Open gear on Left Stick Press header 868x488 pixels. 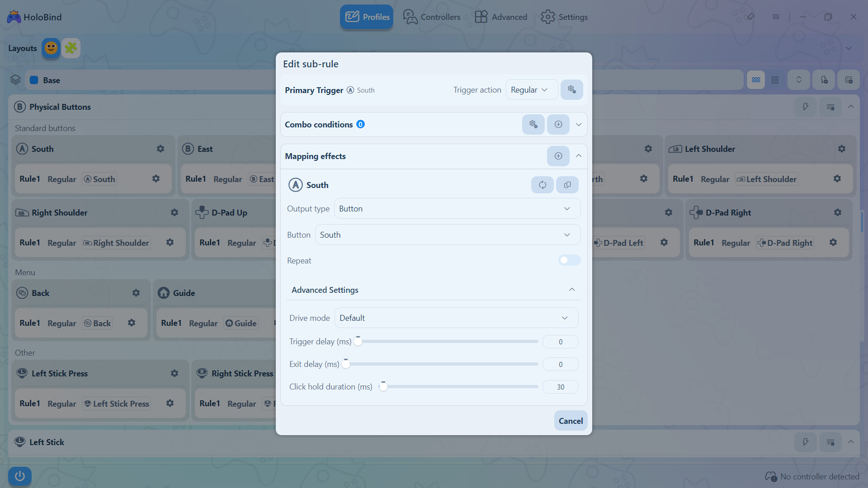coord(175,373)
